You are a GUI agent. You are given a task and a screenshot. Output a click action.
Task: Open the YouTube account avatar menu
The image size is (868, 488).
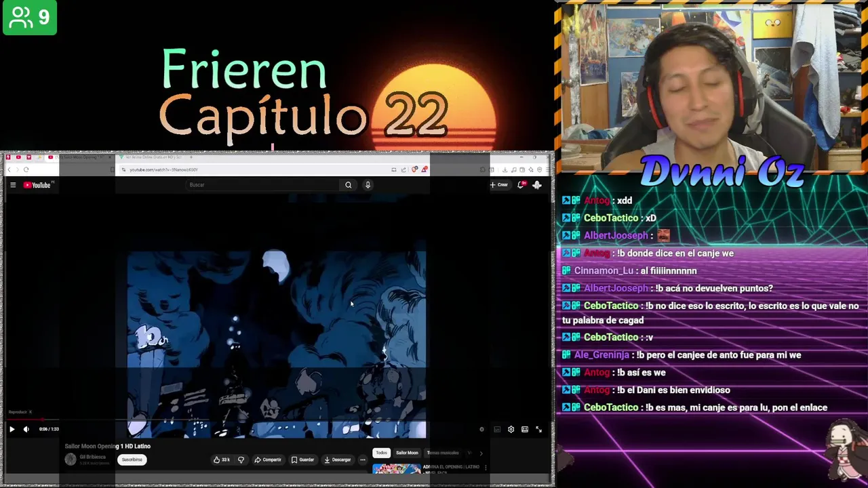point(536,184)
